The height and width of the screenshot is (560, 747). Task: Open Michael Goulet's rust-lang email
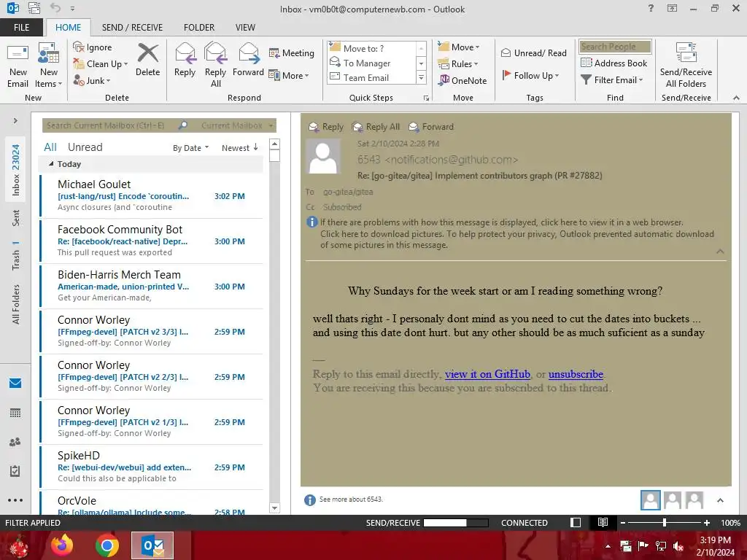[x=152, y=195]
